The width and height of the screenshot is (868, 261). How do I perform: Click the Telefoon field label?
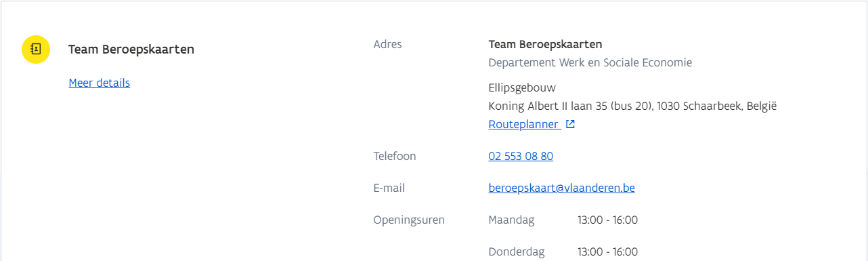(x=395, y=156)
